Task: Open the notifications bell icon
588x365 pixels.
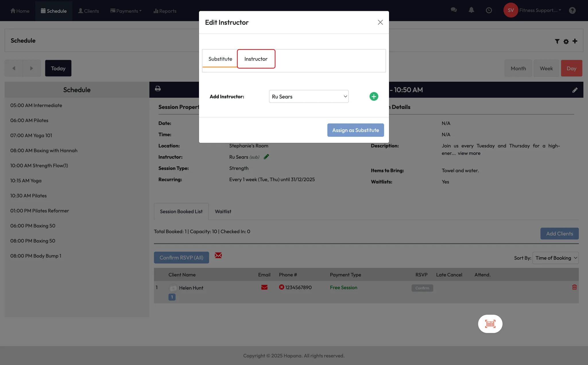Action: pos(471,10)
